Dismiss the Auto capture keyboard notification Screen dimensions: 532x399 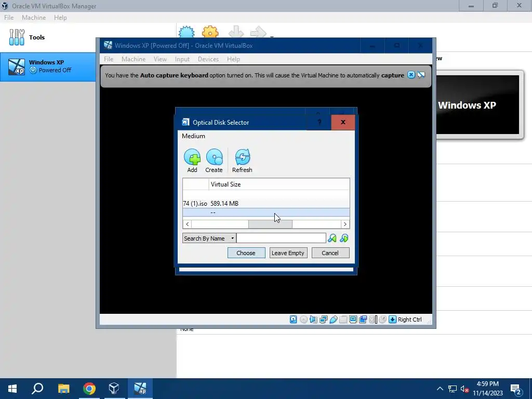411,75
